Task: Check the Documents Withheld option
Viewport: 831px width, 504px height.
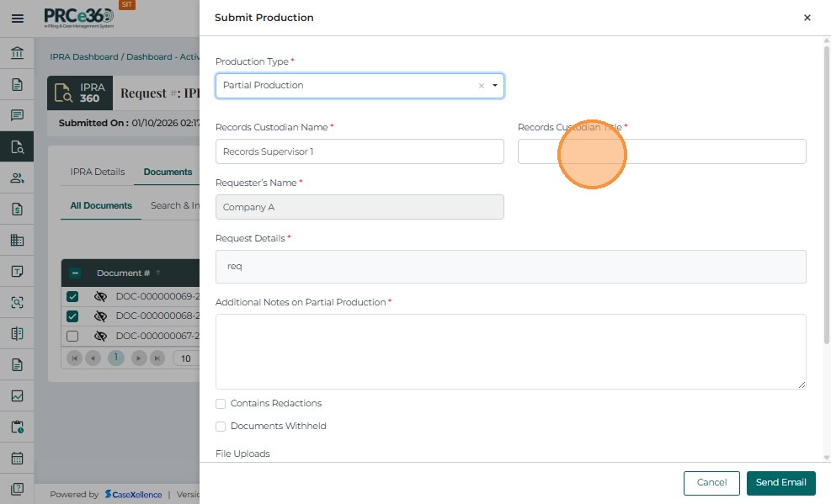Action: [x=221, y=427]
